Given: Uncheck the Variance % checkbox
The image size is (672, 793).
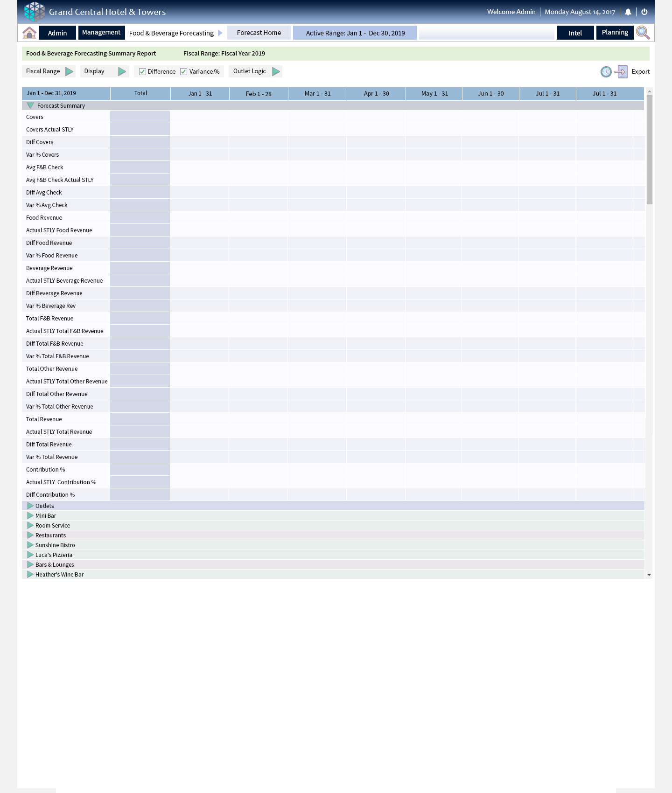Looking at the screenshot, I should point(184,72).
